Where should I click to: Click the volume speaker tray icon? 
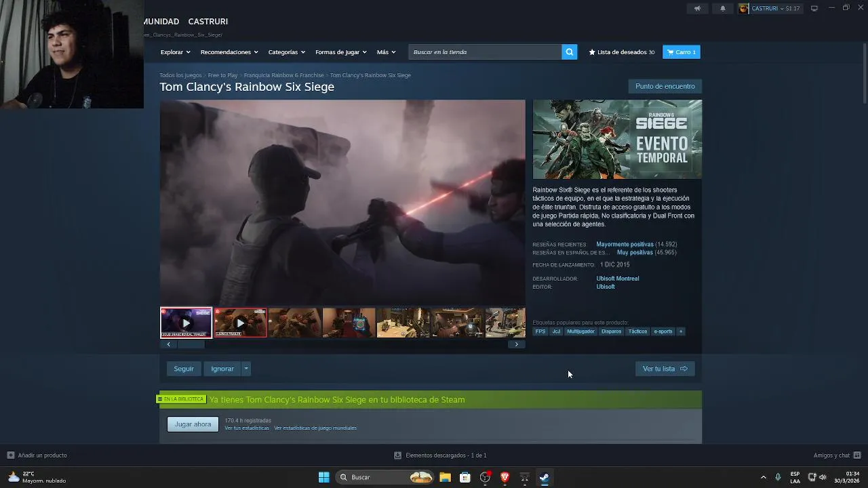coord(823,477)
